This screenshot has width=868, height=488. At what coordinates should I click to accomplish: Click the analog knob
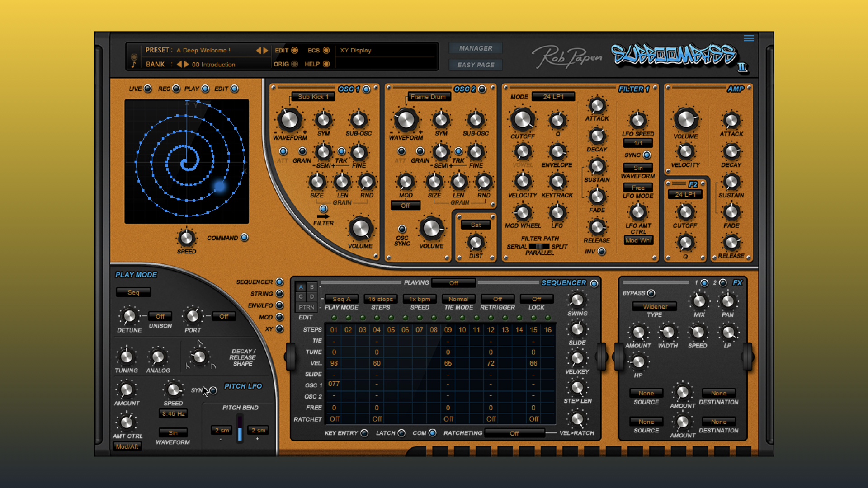click(x=158, y=357)
